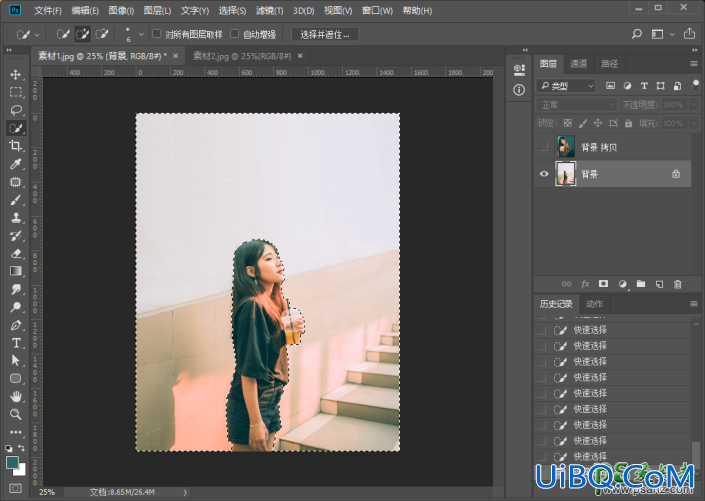Screen dimensions: 705x501
Task: Select the Clone Stamp tool
Action: point(16,218)
